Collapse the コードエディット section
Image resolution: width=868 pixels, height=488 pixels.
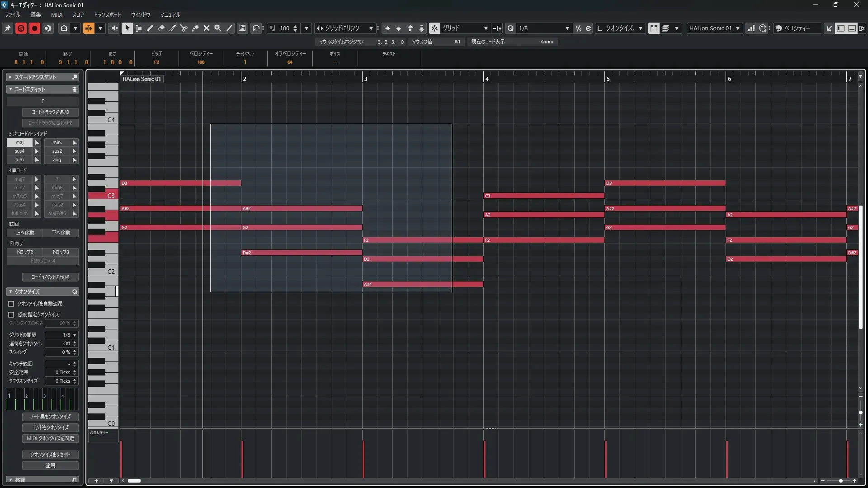(x=10, y=89)
